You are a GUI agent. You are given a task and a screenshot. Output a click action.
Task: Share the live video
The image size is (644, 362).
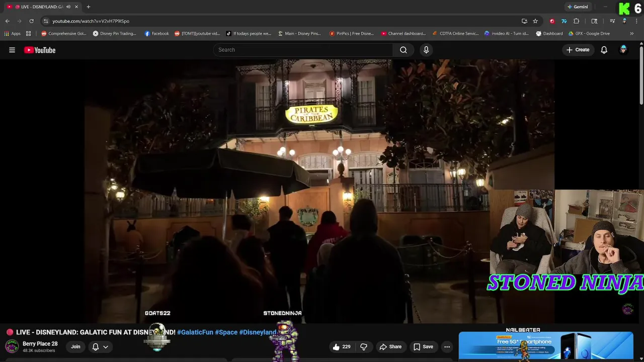click(x=390, y=346)
